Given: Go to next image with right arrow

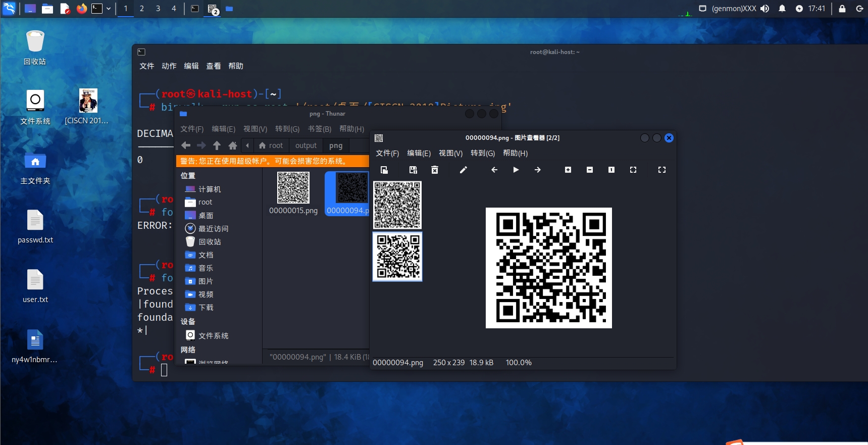Looking at the screenshot, I should (538, 170).
